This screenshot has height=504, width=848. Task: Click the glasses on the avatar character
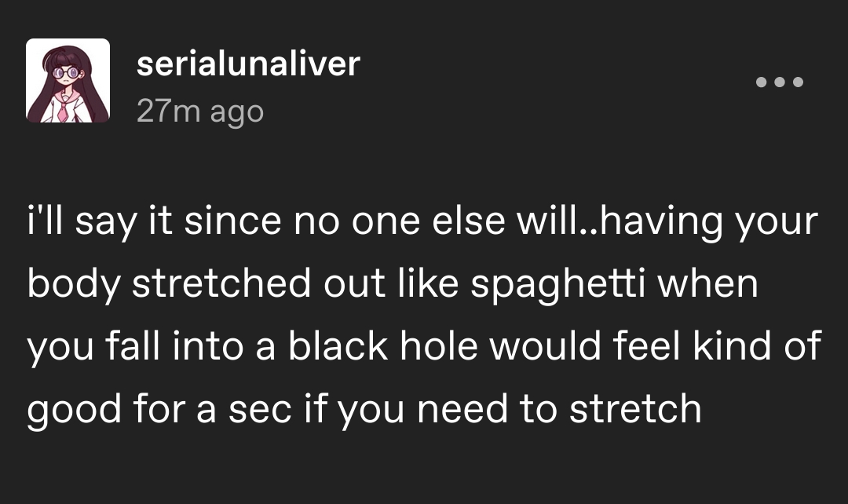tap(65, 72)
